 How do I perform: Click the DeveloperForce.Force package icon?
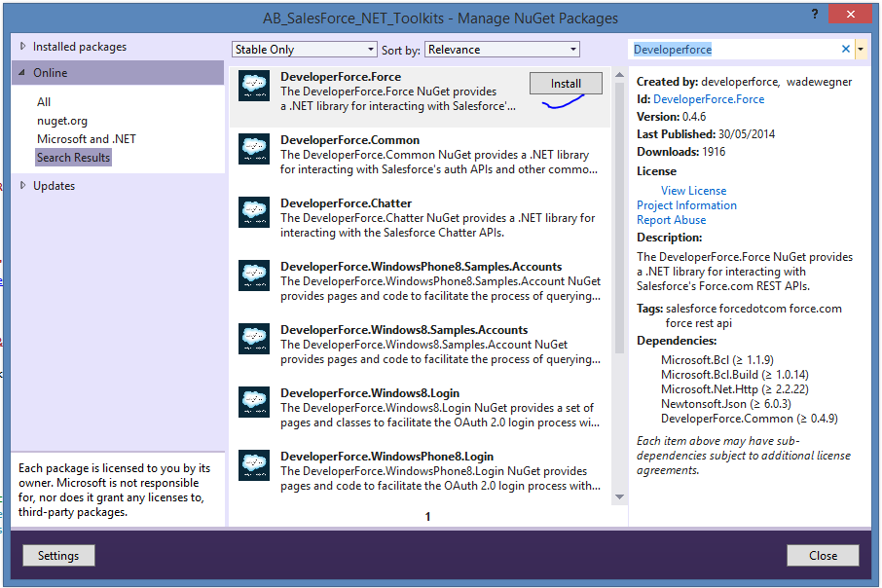(x=254, y=86)
